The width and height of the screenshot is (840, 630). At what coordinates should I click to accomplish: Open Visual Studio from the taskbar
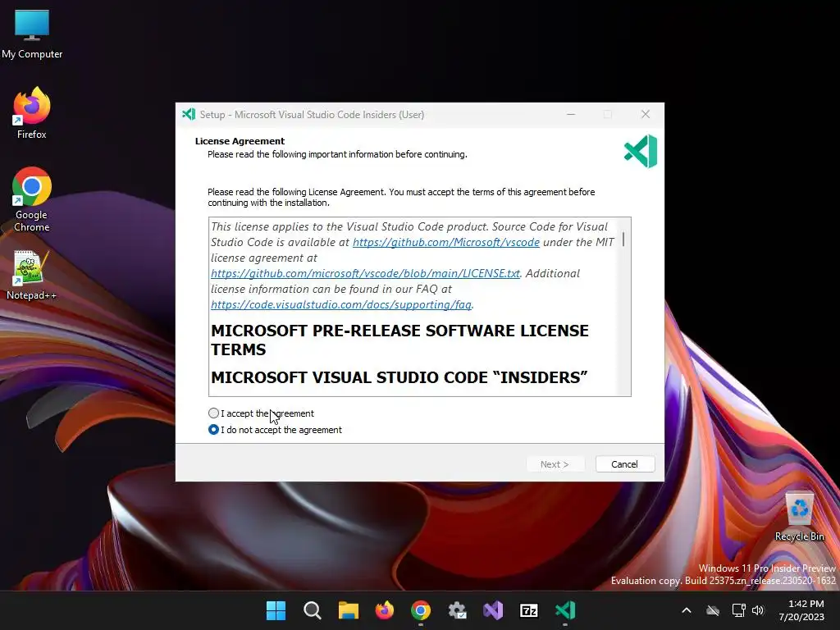coord(493,610)
